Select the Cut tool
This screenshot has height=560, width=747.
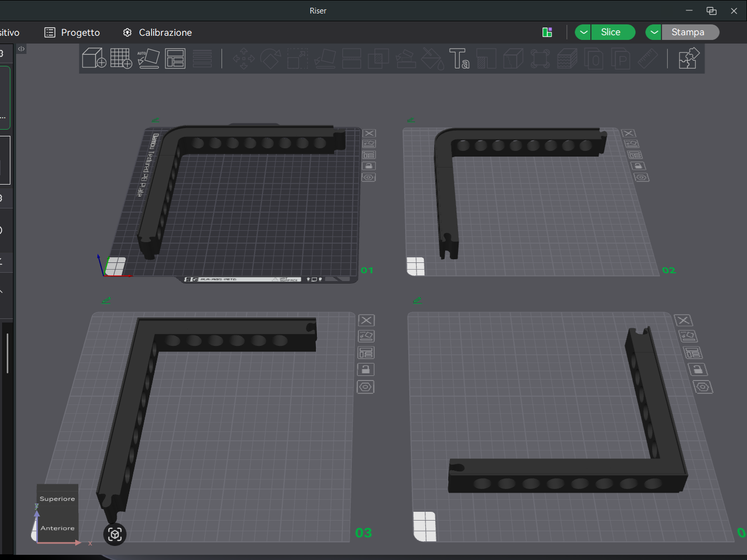(352, 59)
